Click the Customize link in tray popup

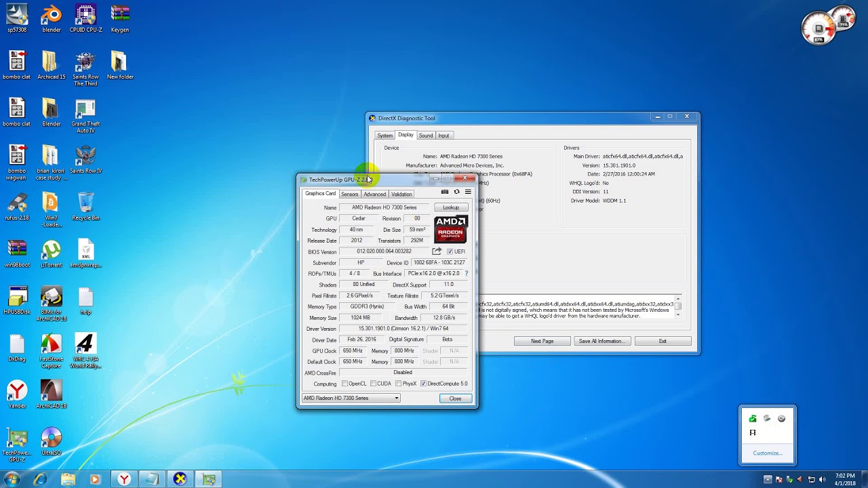(x=767, y=453)
